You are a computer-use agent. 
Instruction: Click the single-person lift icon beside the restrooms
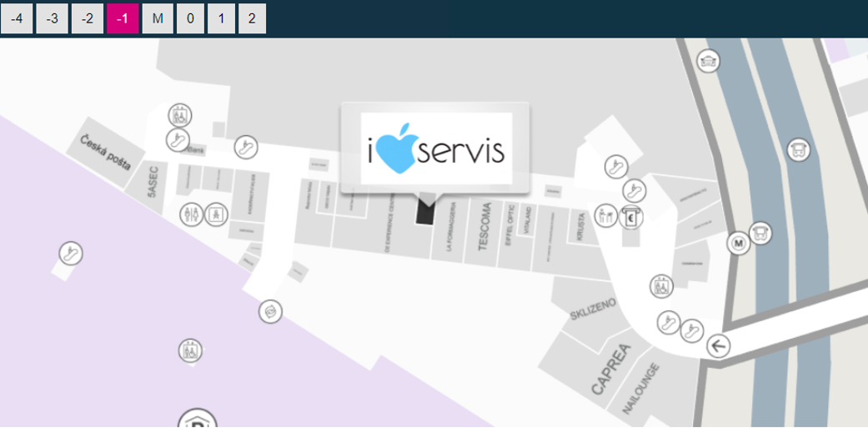(216, 214)
